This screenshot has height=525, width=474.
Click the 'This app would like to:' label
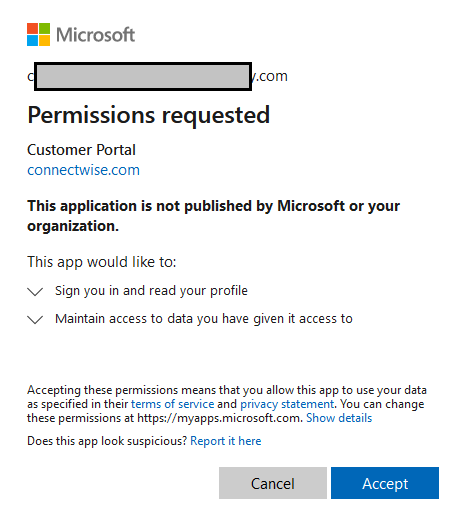click(x=102, y=262)
